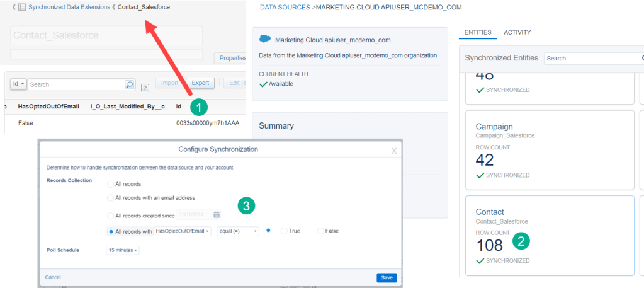The image size is (644, 288).
Task: Click the Salesforce cloud logo icon
Action: click(x=265, y=39)
